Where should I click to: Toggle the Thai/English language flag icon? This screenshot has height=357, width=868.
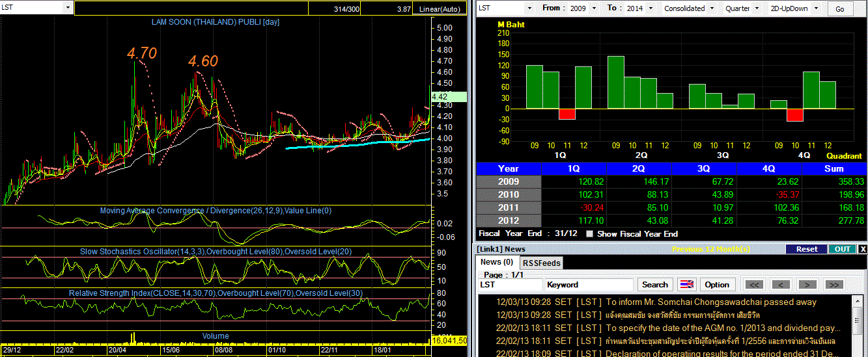click(x=686, y=285)
